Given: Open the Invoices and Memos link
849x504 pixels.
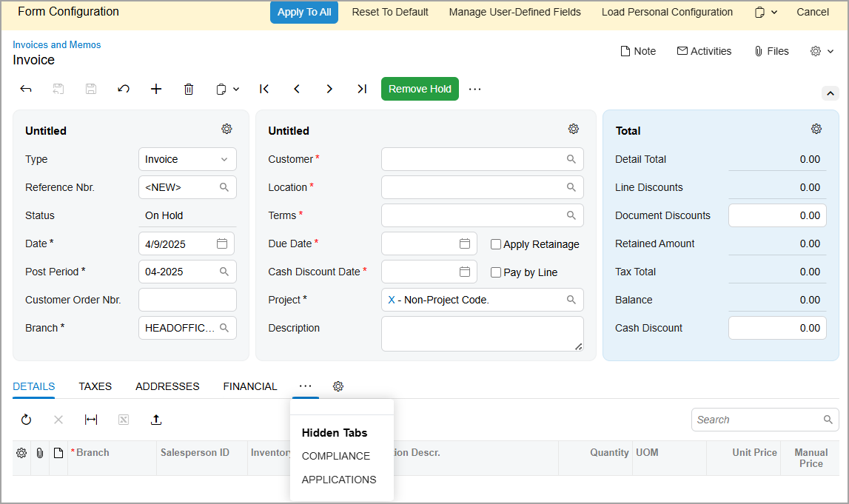Looking at the screenshot, I should coord(57,45).
